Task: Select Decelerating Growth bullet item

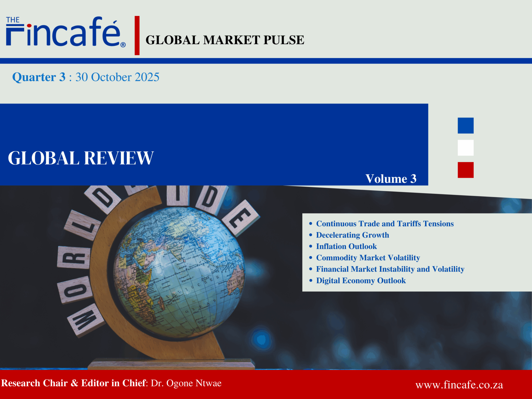Action: 352,235
